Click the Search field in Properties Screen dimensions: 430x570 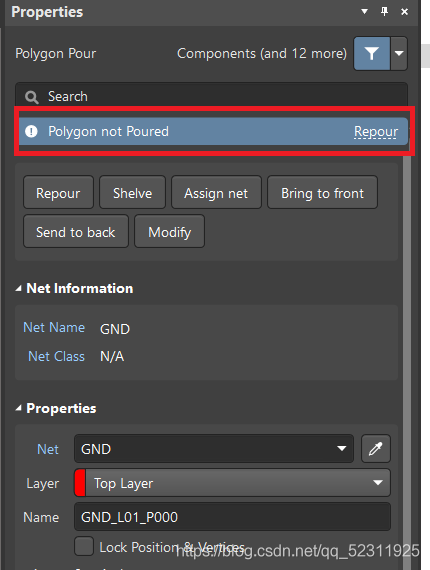click(211, 96)
